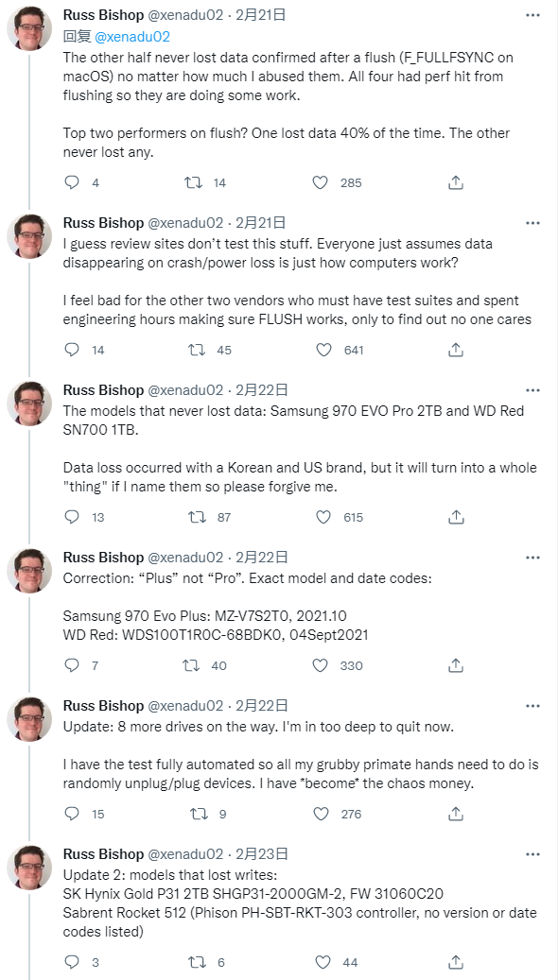This screenshot has width=558, height=980.
Task: Click Russ Bishop avatar on first tweet
Action: point(28,28)
